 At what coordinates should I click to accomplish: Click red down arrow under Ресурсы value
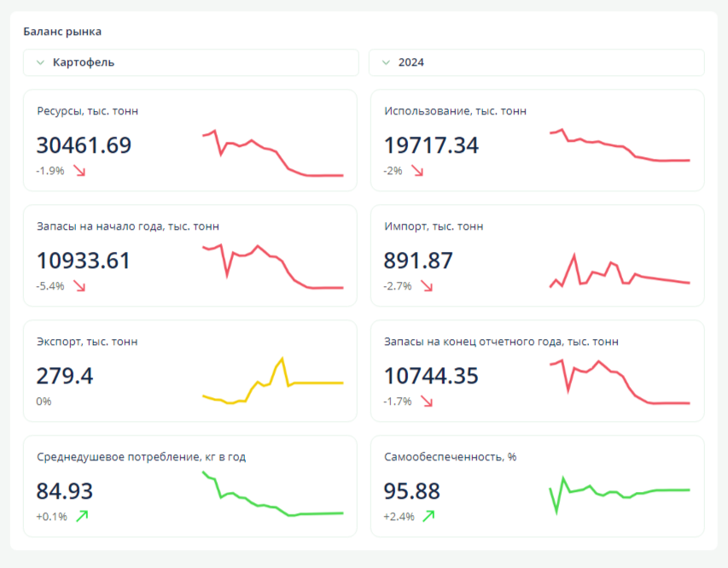pyautogui.click(x=79, y=171)
